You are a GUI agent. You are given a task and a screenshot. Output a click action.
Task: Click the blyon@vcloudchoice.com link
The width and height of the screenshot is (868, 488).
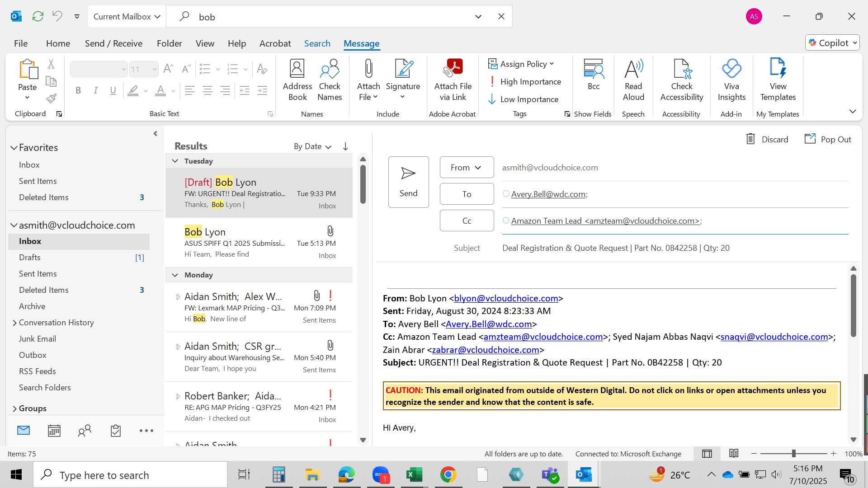506,298
